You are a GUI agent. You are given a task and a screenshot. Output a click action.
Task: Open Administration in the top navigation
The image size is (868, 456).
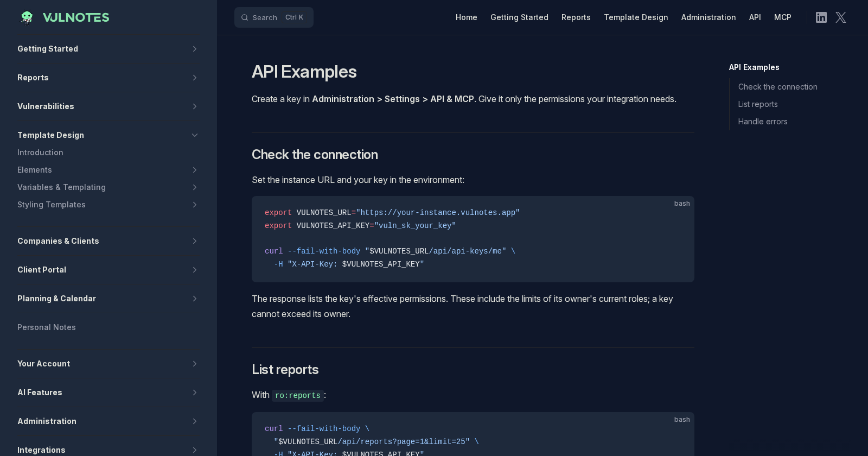709,17
